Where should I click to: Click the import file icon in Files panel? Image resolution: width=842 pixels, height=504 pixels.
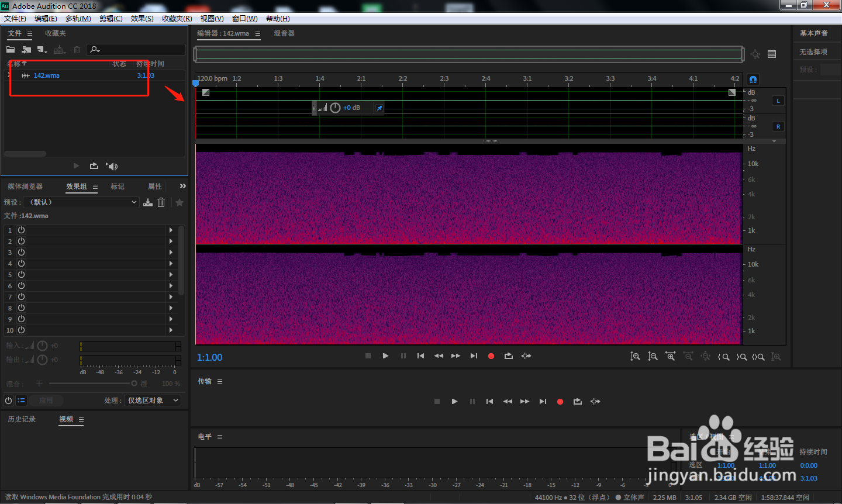pyautogui.click(x=26, y=50)
